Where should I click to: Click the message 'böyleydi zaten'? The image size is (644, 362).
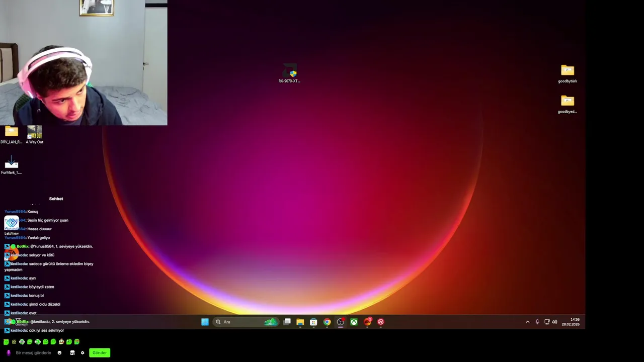(42, 287)
